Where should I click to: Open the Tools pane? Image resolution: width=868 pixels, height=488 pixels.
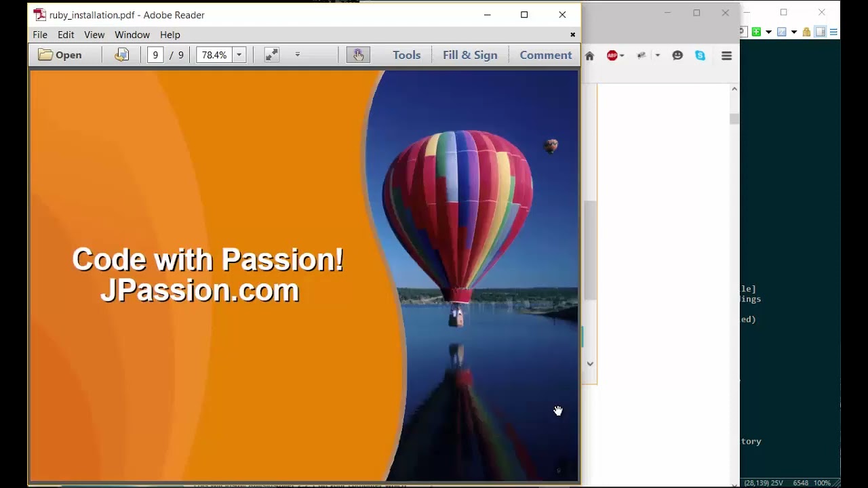[407, 55]
